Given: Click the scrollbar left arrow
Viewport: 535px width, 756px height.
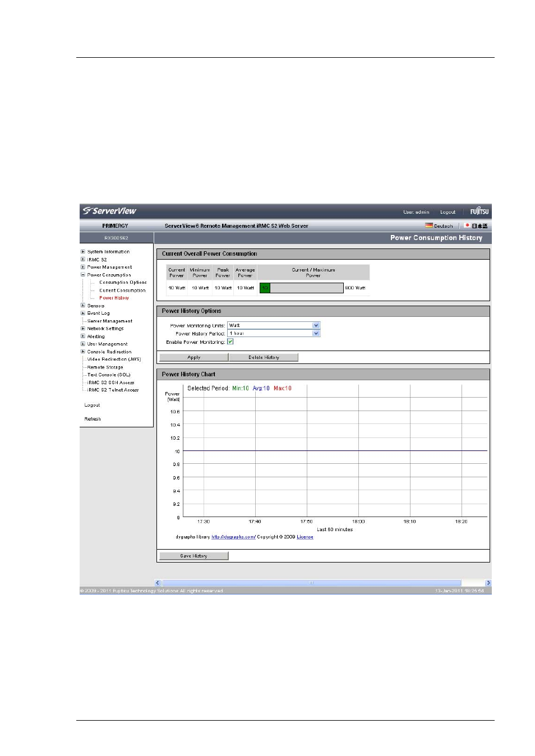Looking at the screenshot, I should pyautogui.click(x=158, y=583).
